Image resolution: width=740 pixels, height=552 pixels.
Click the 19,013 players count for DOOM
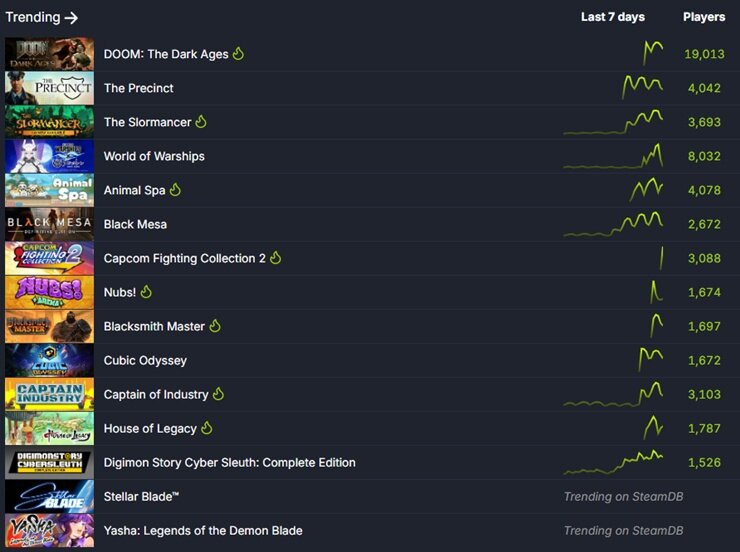coord(704,54)
